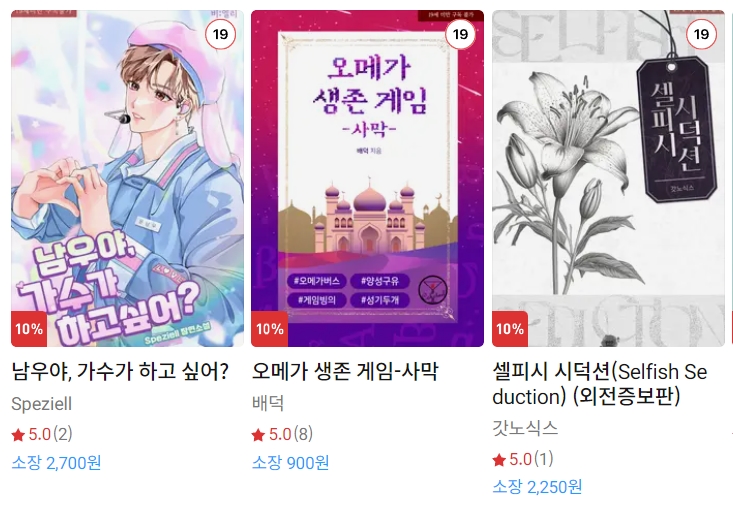Click the 19 age badge on the lily cover

[x=701, y=34]
